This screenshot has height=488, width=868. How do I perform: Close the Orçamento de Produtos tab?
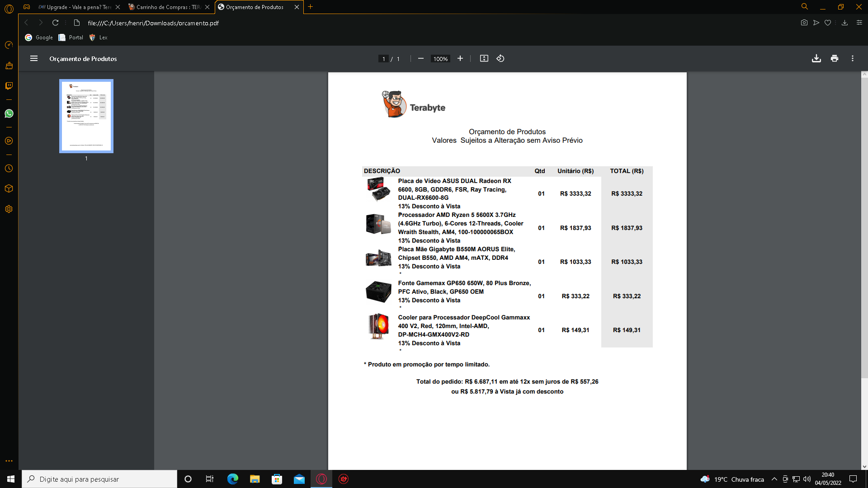(x=297, y=7)
